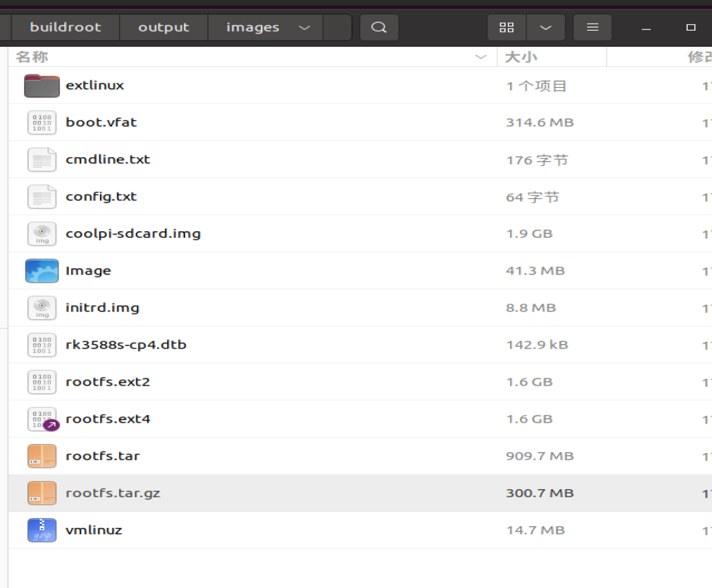This screenshot has height=588, width=712.
Task: Select the file name extlinux
Action: coord(95,86)
